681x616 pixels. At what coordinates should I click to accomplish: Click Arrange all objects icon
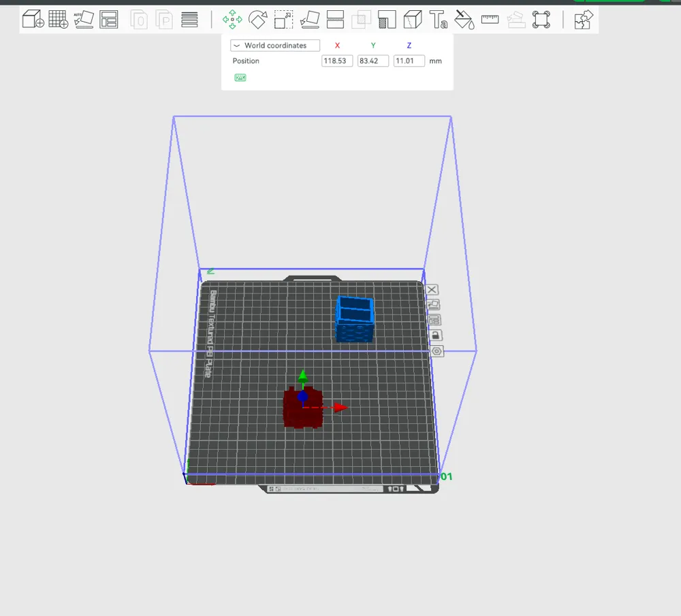tap(108, 20)
